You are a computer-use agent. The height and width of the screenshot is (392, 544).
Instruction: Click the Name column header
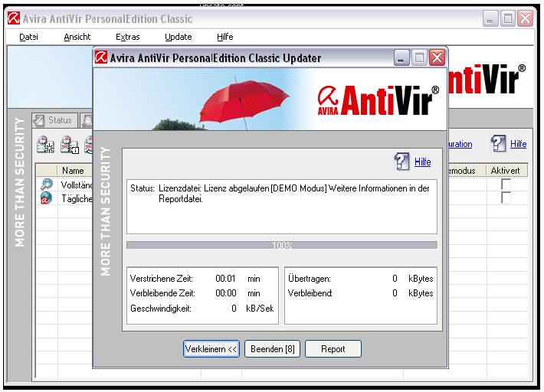point(73,171)
